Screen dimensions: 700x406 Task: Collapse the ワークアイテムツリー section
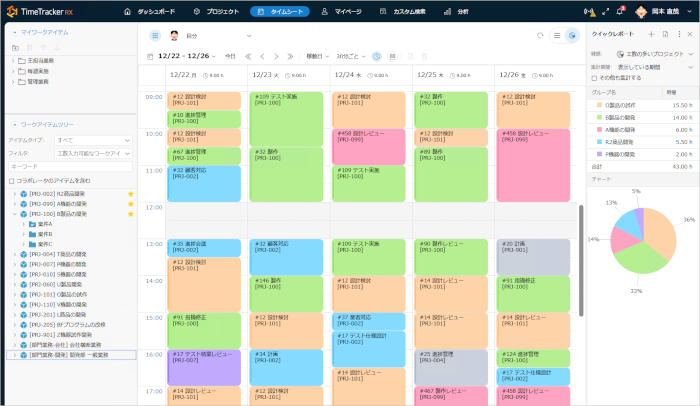click(x=15, y=125)
